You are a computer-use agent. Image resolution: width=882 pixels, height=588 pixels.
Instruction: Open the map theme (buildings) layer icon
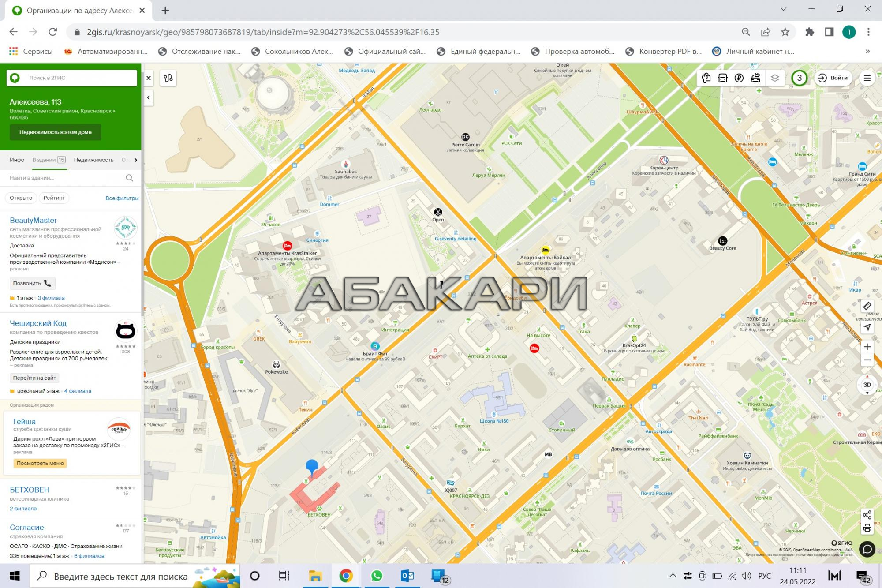pos(706,78)
